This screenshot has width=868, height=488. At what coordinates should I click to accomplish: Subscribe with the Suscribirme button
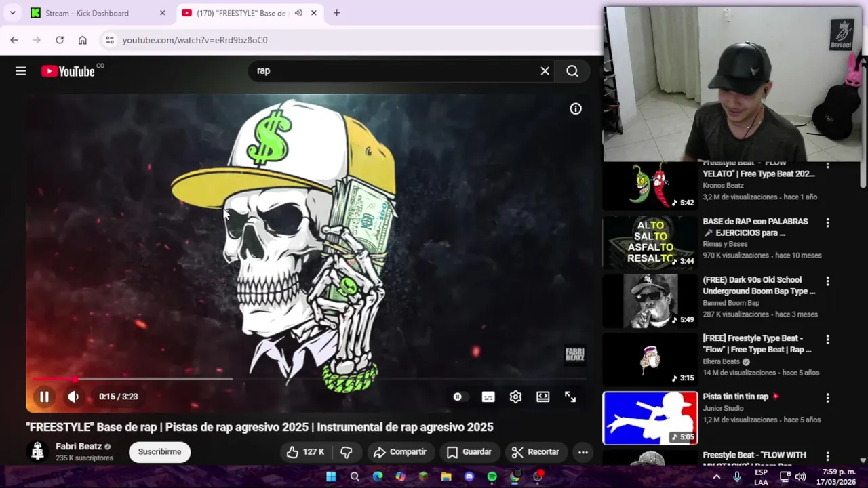pos(160,452)
